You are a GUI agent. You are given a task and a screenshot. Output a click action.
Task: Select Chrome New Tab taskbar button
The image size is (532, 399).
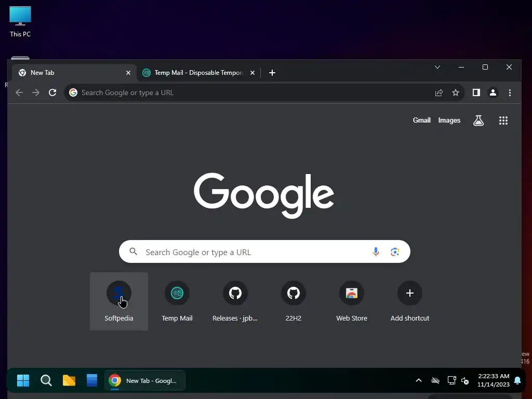click(145, 381)
